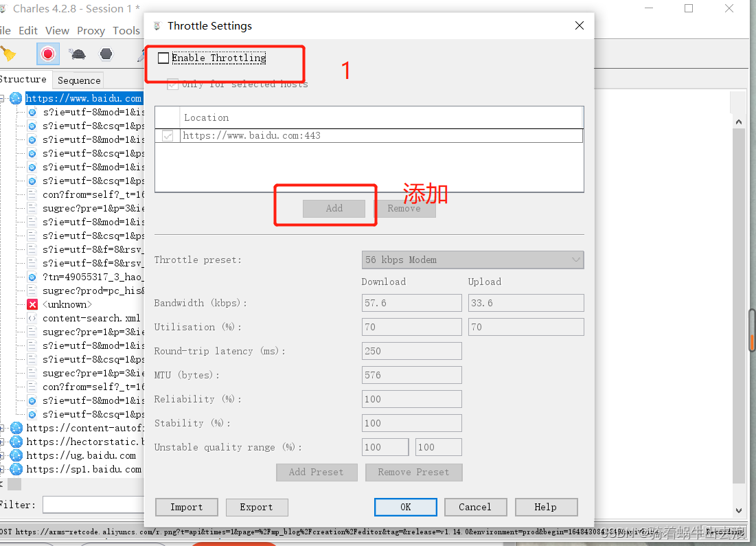The image size is (756, 546).
Task: Click the red error icon beside <unknown>
Action: tap(32, 304)
